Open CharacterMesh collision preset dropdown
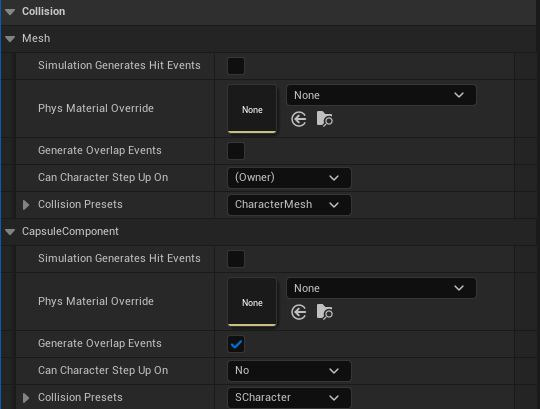Image resolution: width=540 pixels, height=409 pixels. 289,205
